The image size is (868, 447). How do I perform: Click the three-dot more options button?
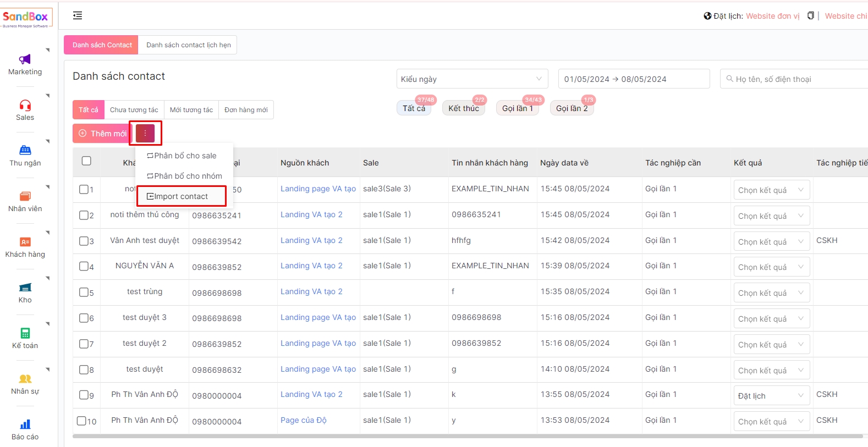(145, 133)
